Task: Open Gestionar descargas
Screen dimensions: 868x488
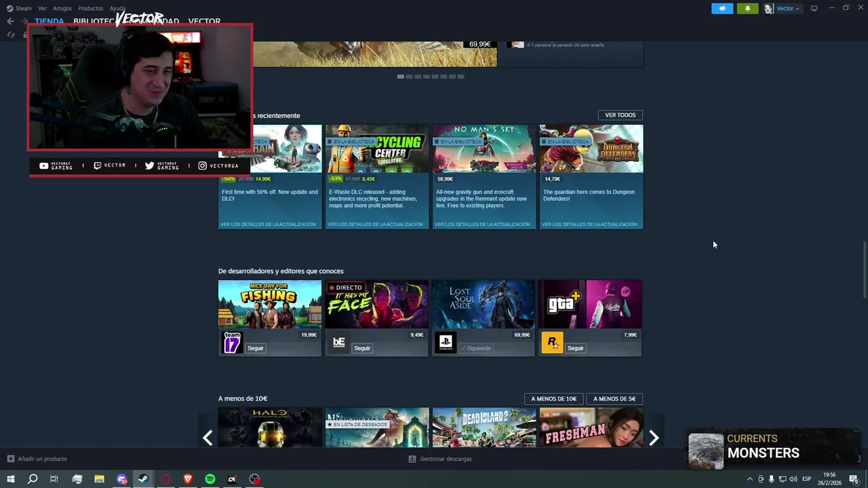Action: click(440, 459)
